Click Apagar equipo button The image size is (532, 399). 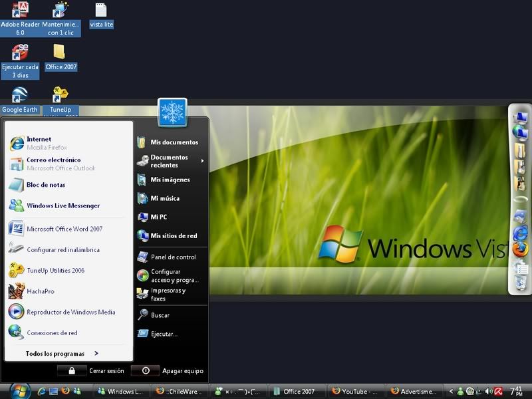point(168,371)
